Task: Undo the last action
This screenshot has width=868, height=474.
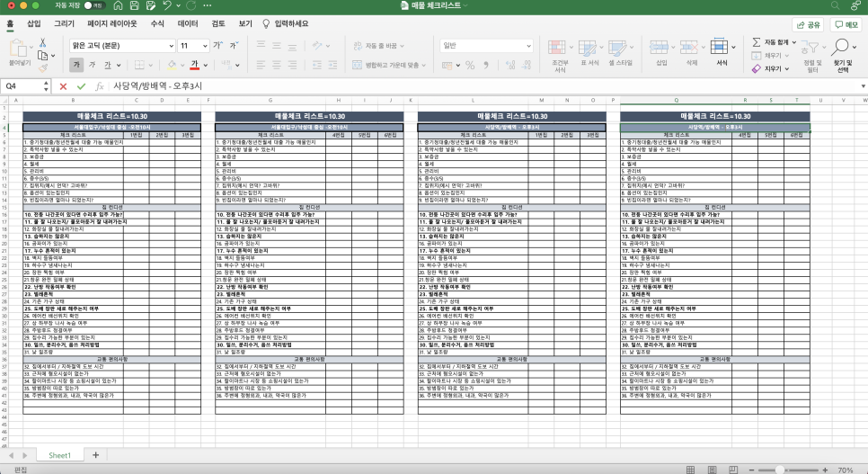Action: point(167,5)
